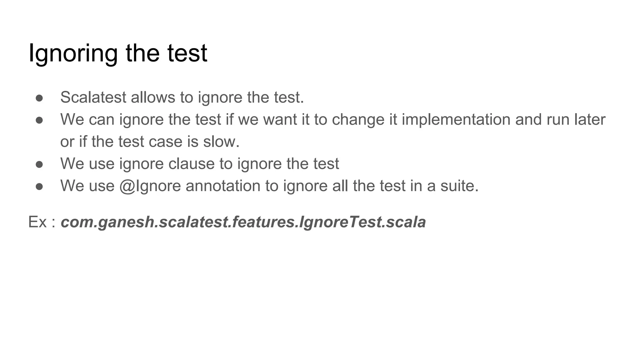Click the word 'Ignoring' in the title
Viewport: 644px width, 362px height.
tap(73, 53)
